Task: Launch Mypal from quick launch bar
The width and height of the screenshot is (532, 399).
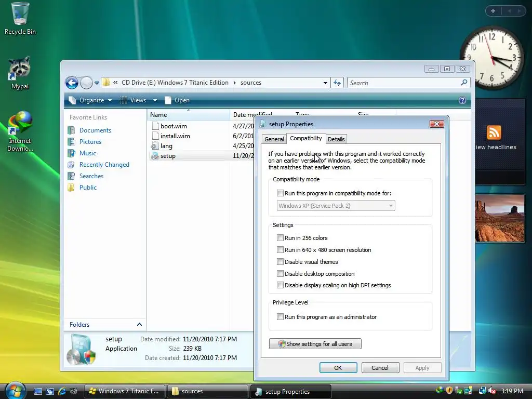Action: 74,392
